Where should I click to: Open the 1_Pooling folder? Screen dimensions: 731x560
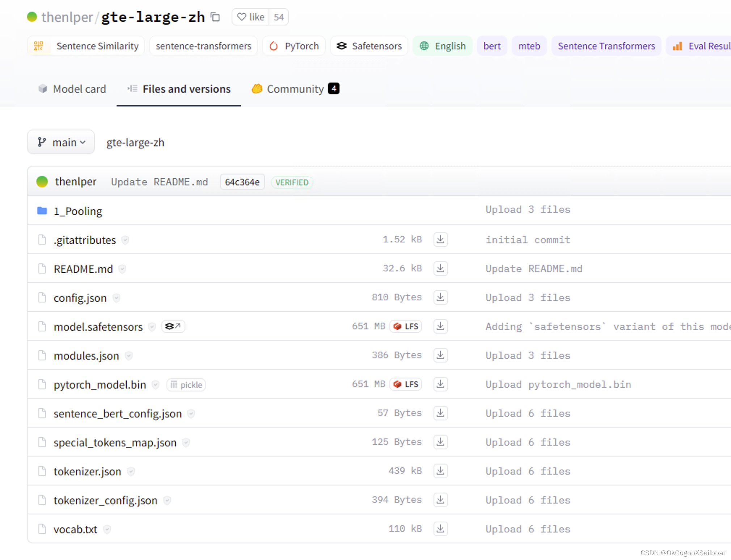78,211
